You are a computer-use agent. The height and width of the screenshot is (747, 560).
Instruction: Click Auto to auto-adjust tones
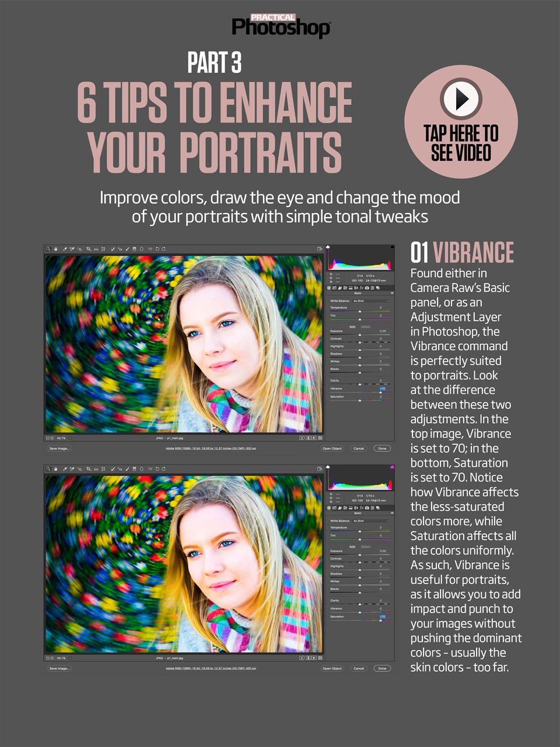pyautogui.click(x=352, y=327)
